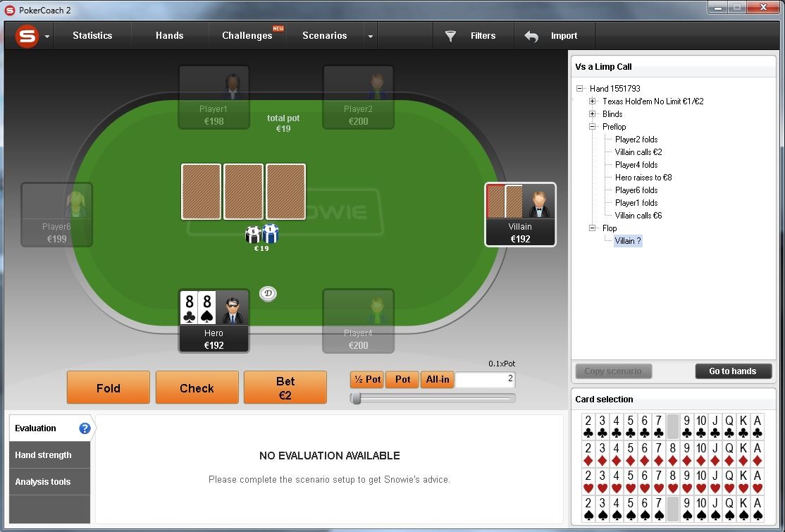
Task: Open the Challenges menu
Action: click(247, 35)
